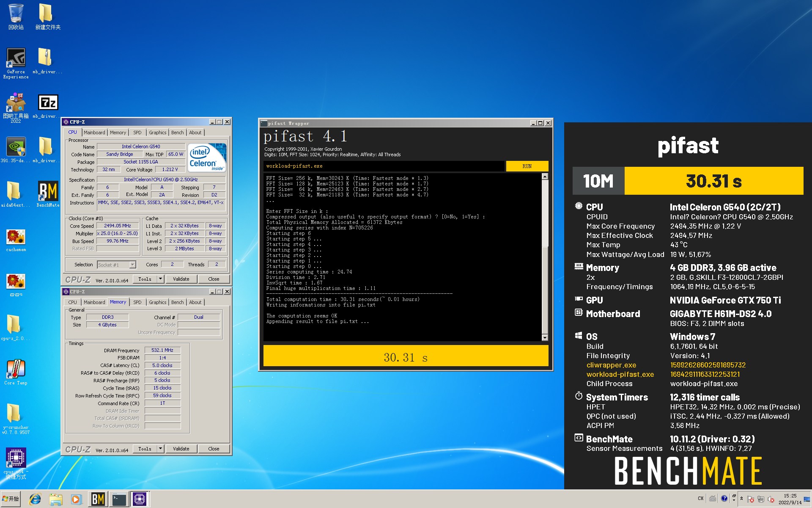This screenshot has height=508, width=812.
Task: Click Close in lower CPU-Z window
Action: click(x=214, y=449)
